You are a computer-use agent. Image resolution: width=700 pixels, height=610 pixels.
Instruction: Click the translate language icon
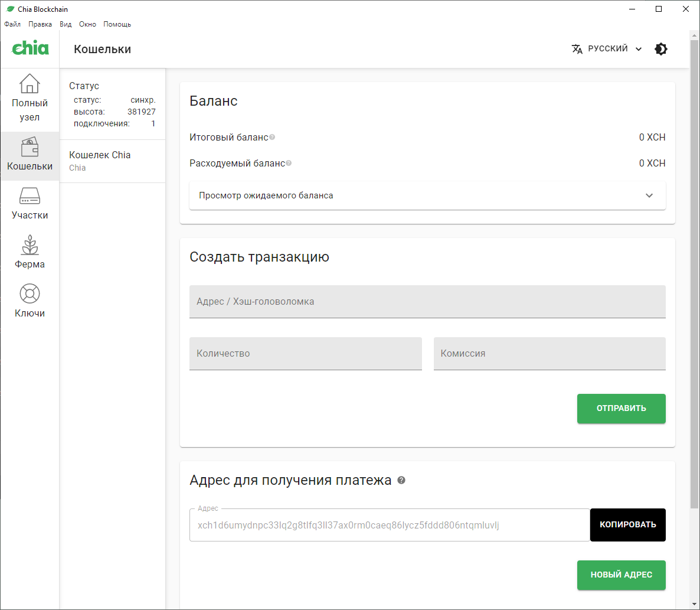(577, 48)
